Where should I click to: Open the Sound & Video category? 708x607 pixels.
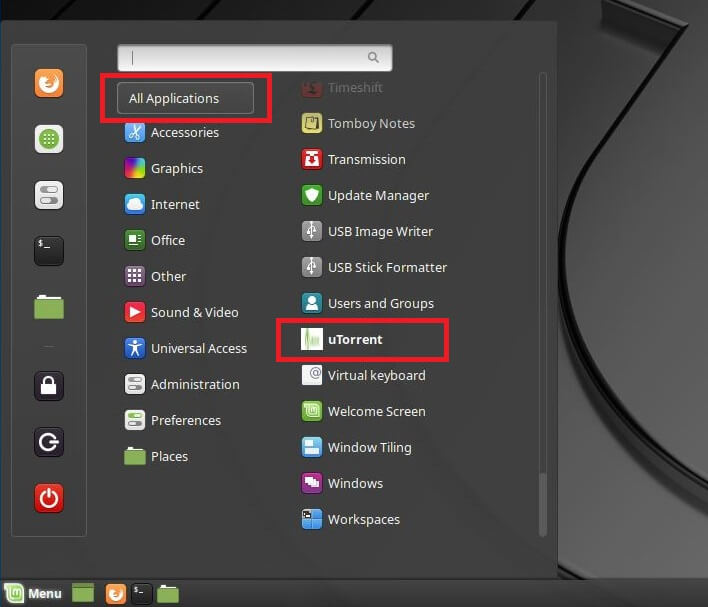[x=182, y=312]
